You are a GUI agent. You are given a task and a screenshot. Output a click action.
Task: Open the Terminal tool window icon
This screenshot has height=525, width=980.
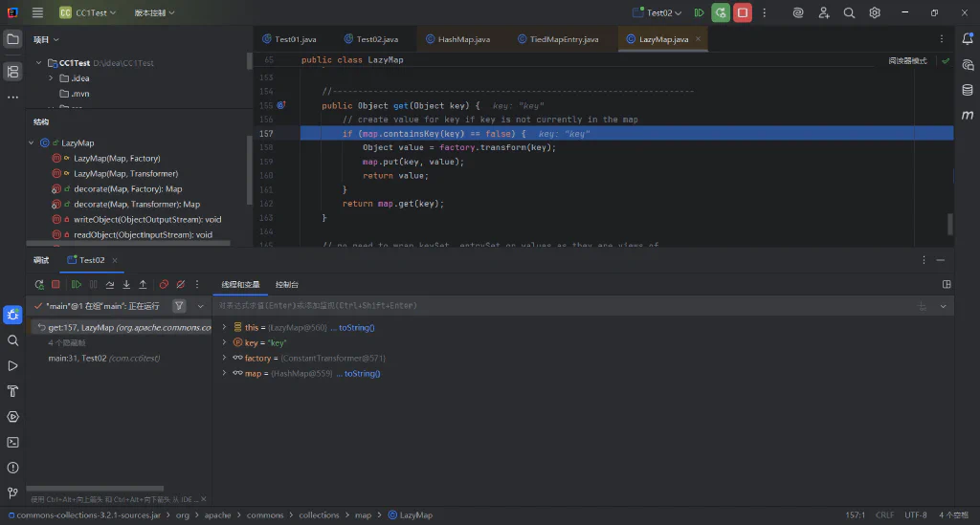12,443
